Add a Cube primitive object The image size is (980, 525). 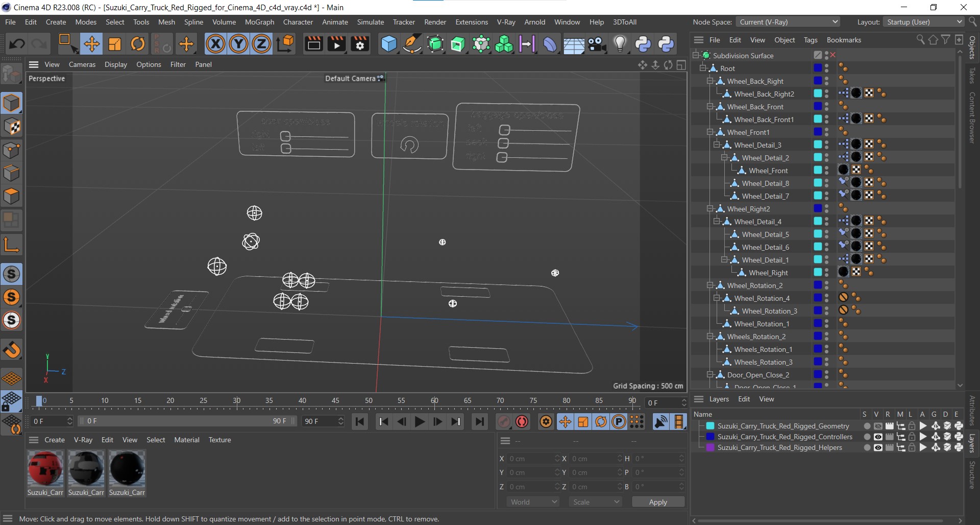pos(388,44)
